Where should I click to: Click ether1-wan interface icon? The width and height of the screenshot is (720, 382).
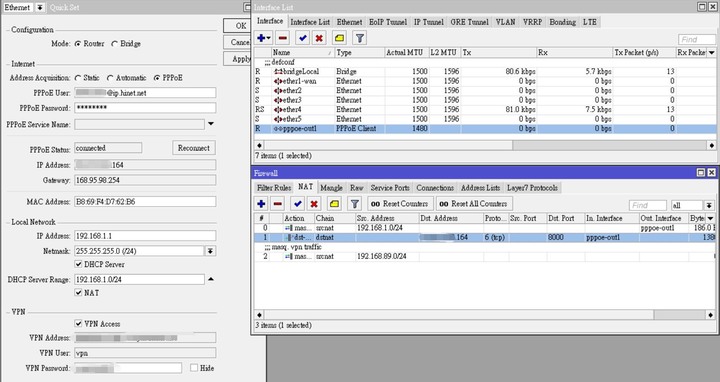(x=278, y=81)
